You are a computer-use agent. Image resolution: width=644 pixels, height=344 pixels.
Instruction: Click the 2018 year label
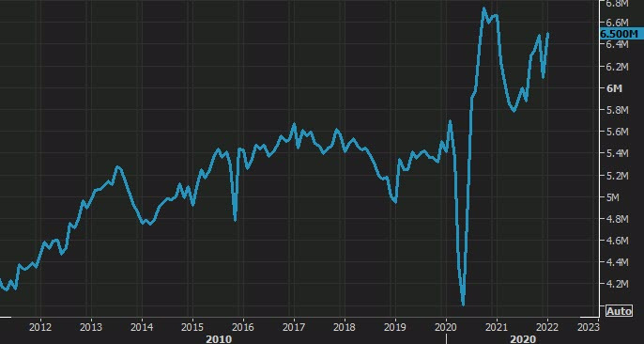(x=345, y=328)
